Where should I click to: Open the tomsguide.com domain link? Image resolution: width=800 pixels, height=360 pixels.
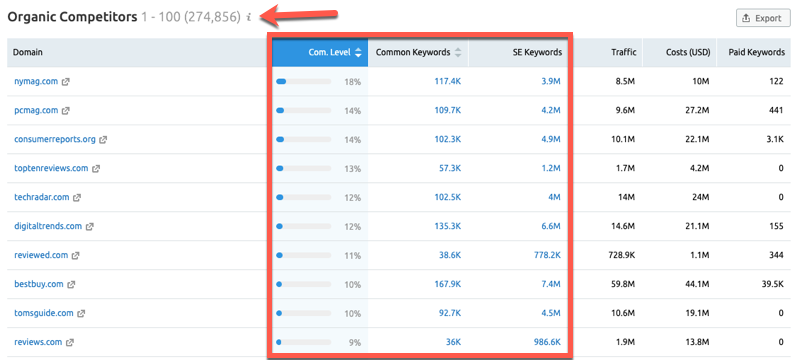[44, 313]
